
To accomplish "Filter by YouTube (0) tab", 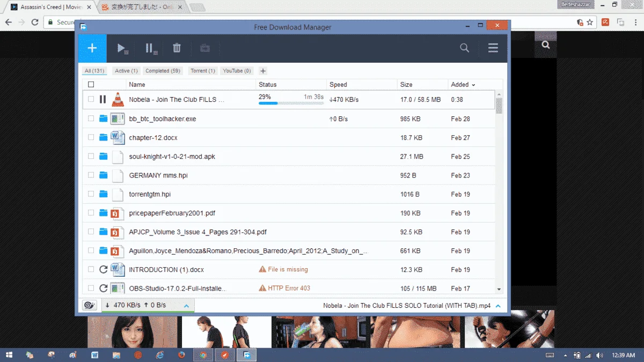I will [237, 71].
